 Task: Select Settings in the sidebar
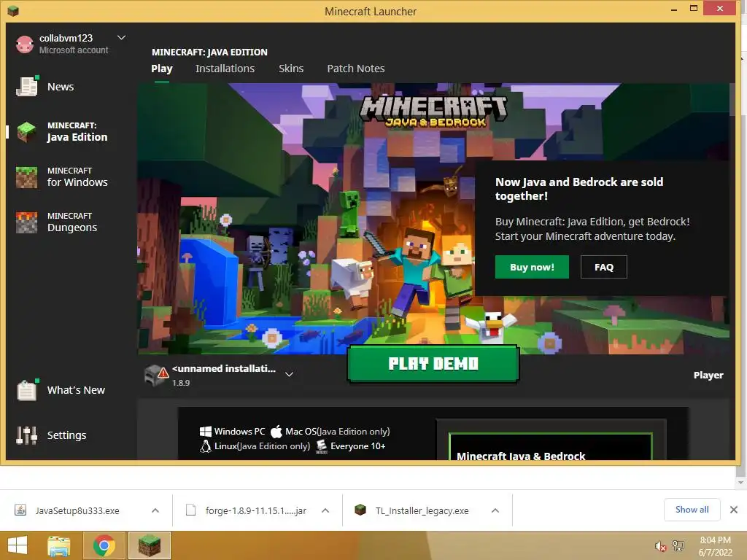point(66,435)
